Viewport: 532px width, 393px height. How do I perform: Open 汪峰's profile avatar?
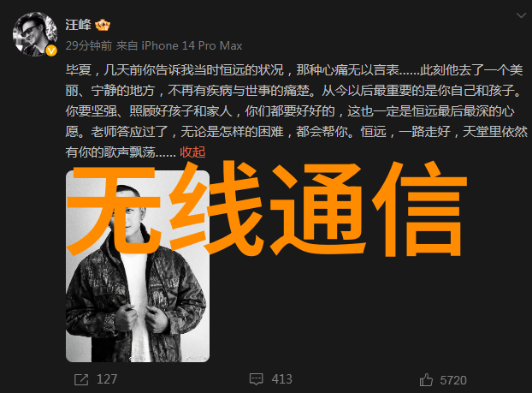[34, 34]
